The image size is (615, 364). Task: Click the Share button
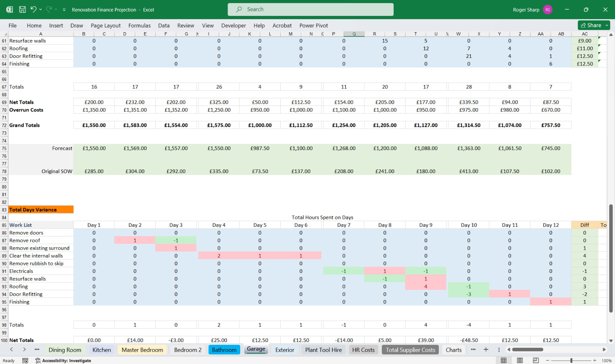(x=591, y=25)
